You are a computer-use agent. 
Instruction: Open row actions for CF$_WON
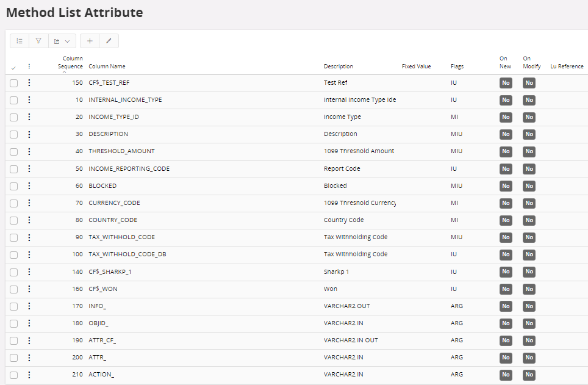coord(29,289)
